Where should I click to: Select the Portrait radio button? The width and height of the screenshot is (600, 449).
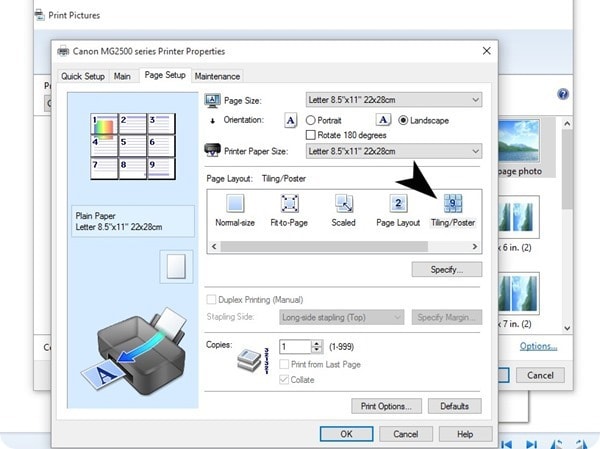(x=310, y=121)
